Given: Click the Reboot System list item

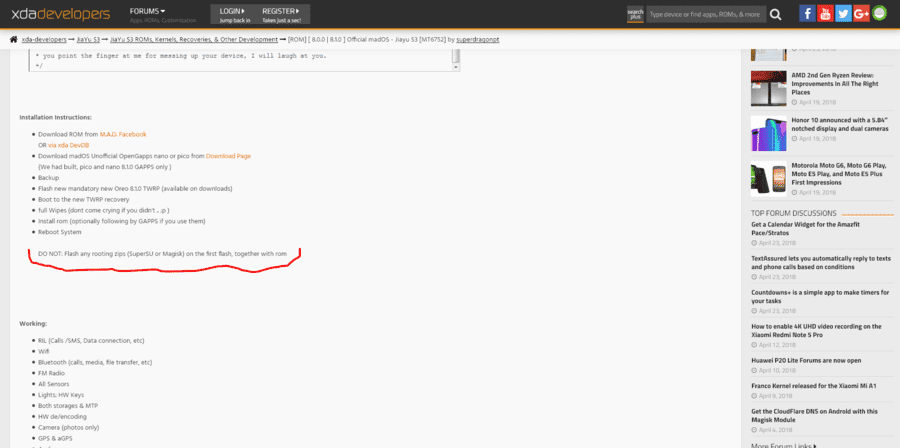Looking at the screenshot, I should 60,232.
